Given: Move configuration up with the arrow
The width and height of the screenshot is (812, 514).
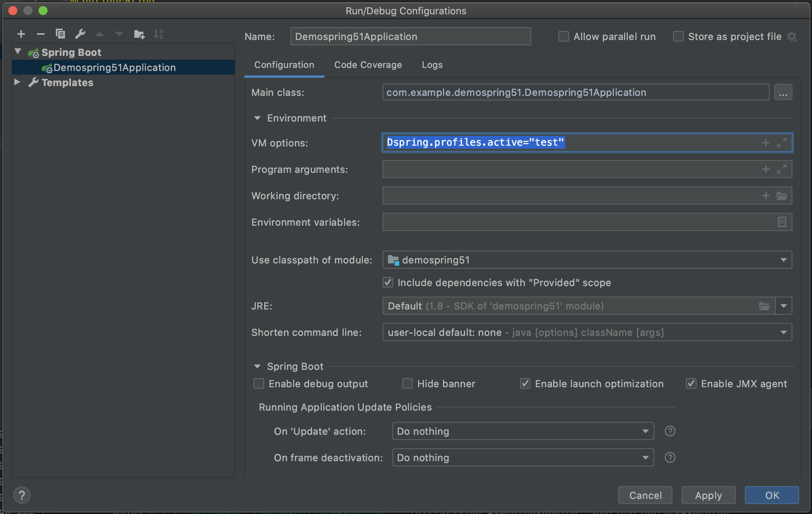Looking at the screenshot, I should point(100,34).
